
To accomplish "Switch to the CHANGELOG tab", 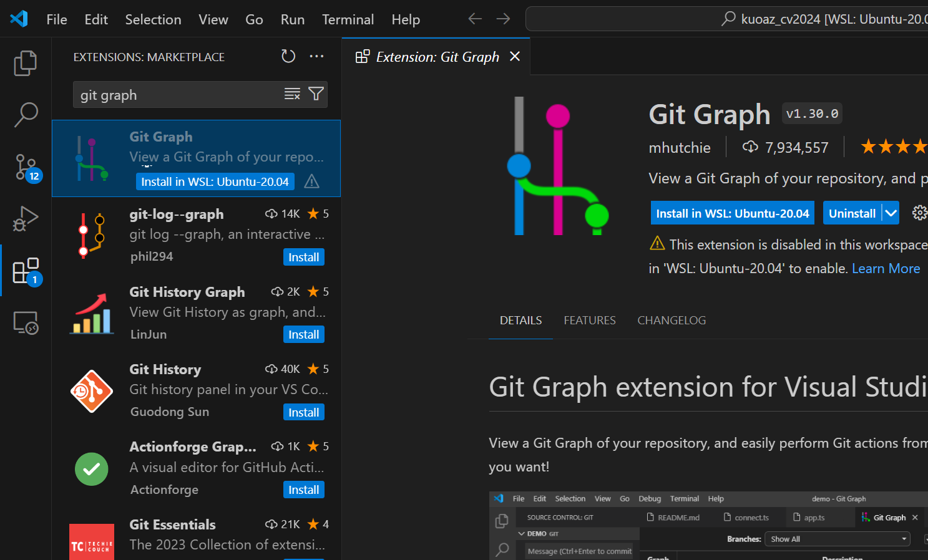I will [672, 320].
